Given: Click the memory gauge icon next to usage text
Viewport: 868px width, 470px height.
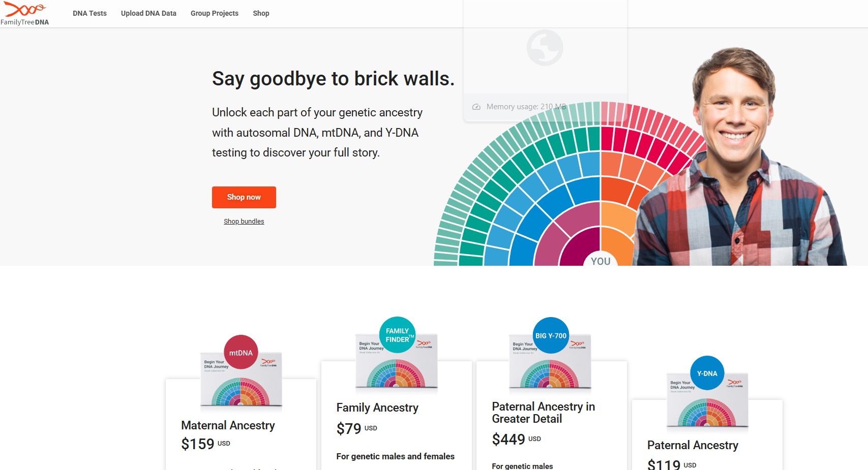Looking at the screenshot, I should coord(476,107).
